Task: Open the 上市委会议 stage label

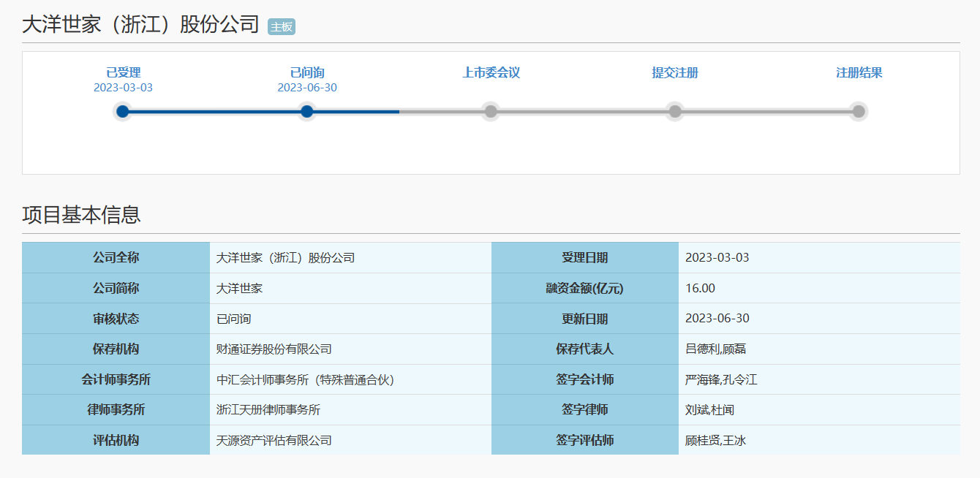Action: coord(491,72)
